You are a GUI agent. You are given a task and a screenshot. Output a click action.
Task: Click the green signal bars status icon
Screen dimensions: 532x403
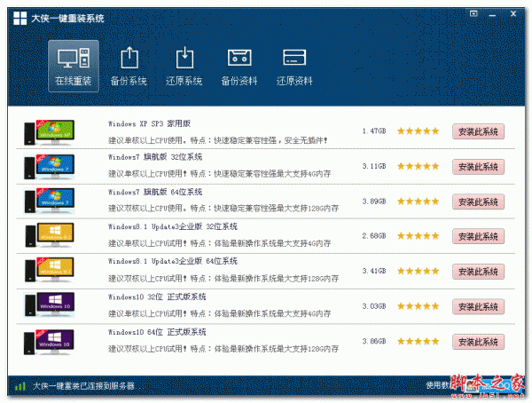pos(20,386)
